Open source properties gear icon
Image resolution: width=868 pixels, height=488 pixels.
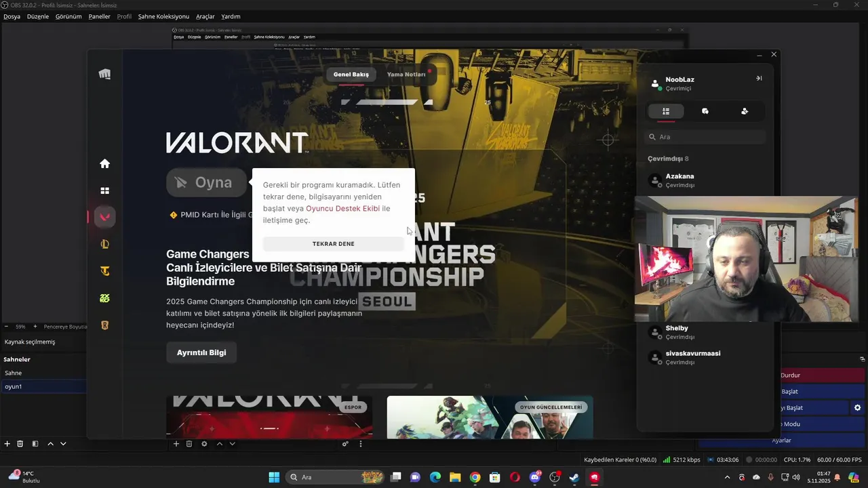[x=204, y=444]
